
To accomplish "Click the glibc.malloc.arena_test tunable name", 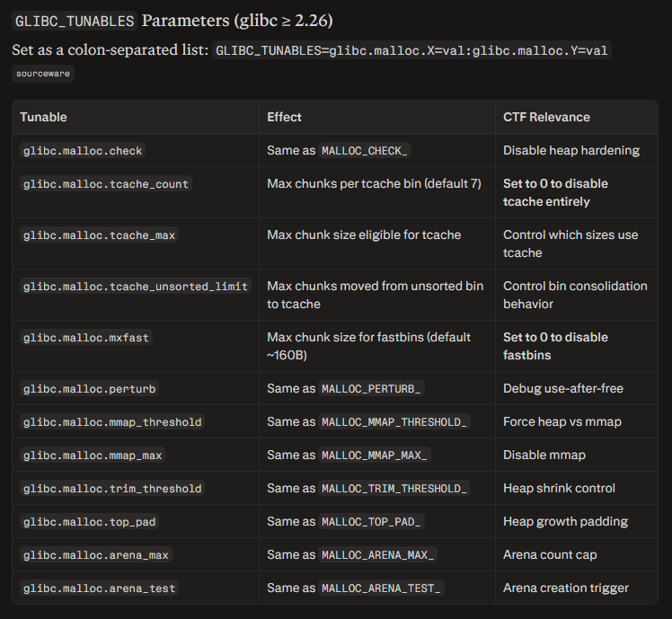I will click(x=100, y=588).
